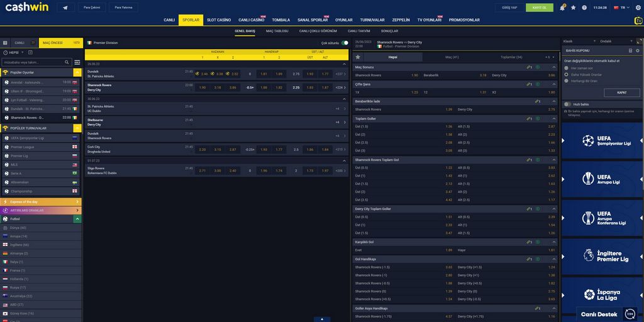Click the green cash-out icon in Maç Sonucu
This screenshot has height=322, width=644.
pyautogui.click(x=538, y=67)
